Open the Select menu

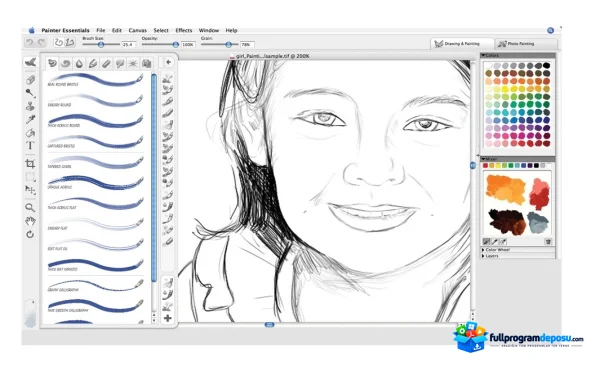[161, 30]
